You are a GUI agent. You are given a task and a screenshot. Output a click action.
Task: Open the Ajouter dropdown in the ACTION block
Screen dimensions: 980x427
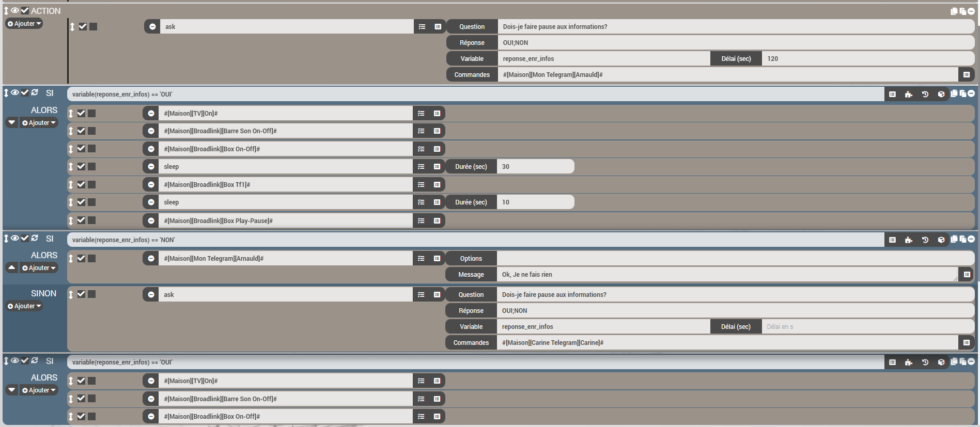pos(24,24)
